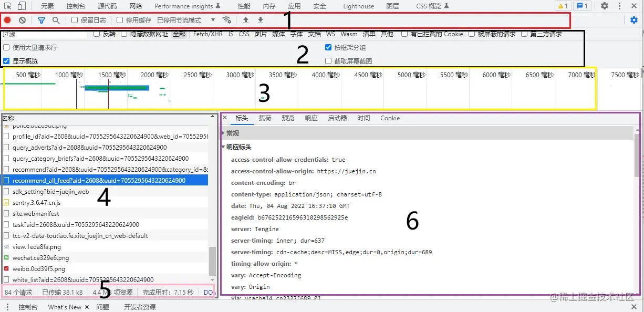644x312 pixels.
Task: Tick the 有已拦截的 Cookie checkbox
Action: [404, 34]
